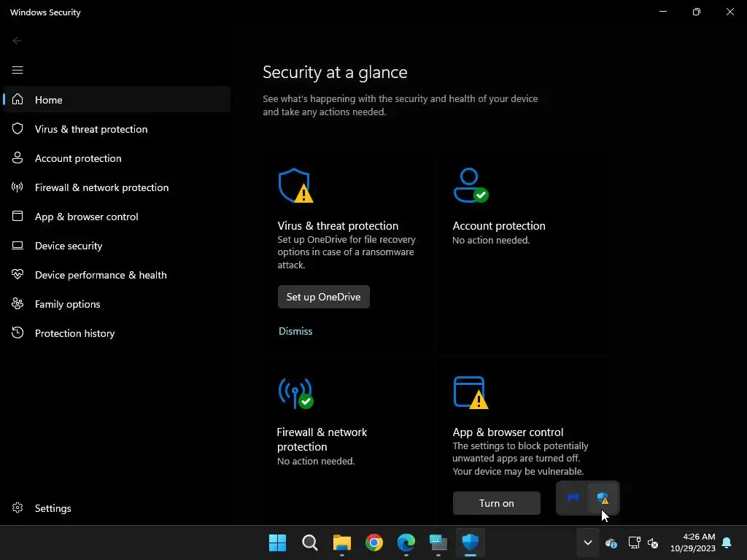Open Device performance & health
Viewport: 747px width, 560px height.
pos(117,275)
